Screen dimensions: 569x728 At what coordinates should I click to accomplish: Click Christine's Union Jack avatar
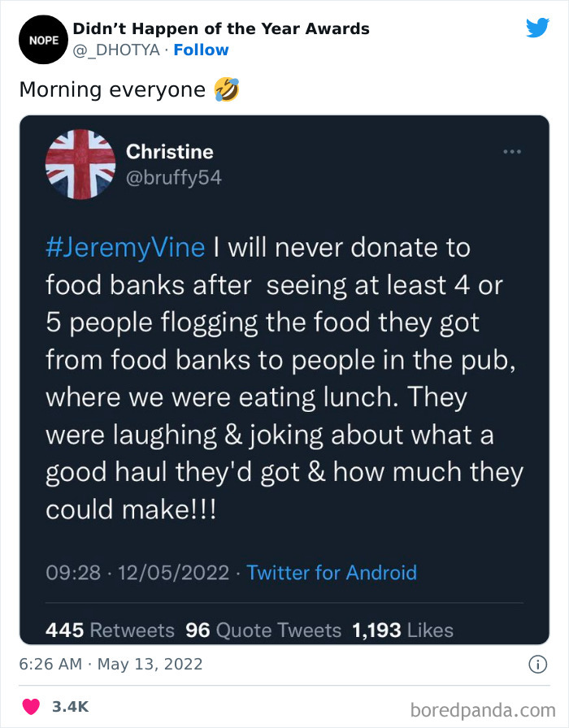click(80, 165)
